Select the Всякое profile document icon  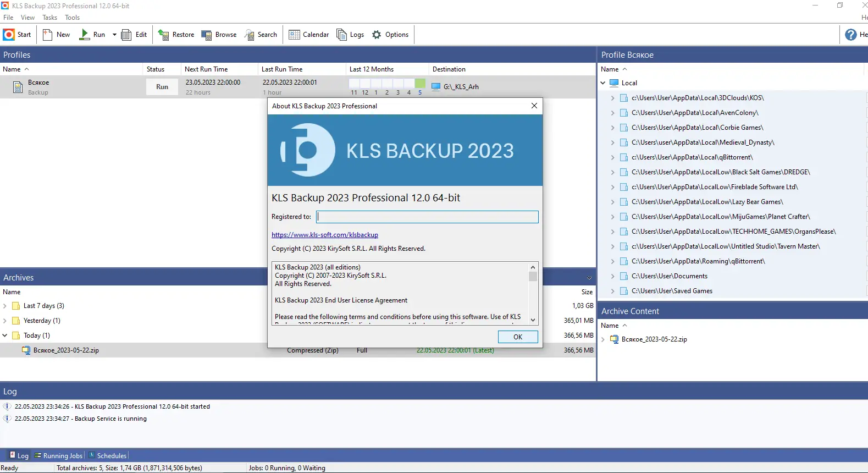pyautogui.click(x=19, y=87)
